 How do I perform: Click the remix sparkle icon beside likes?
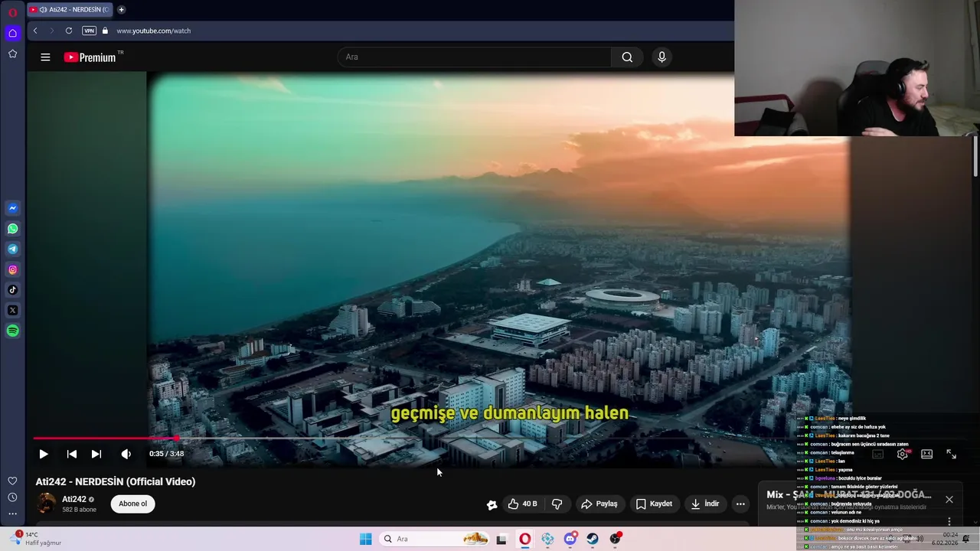(492, 504)
